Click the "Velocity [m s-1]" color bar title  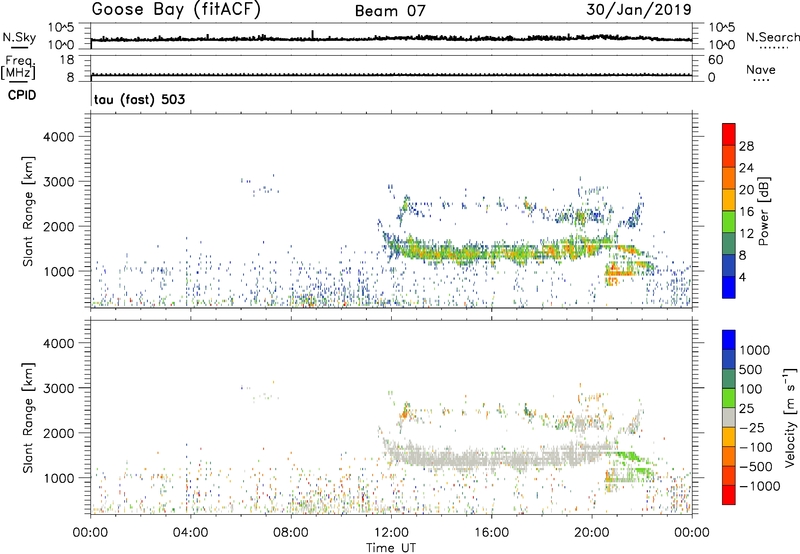click(x=790, y=417)
